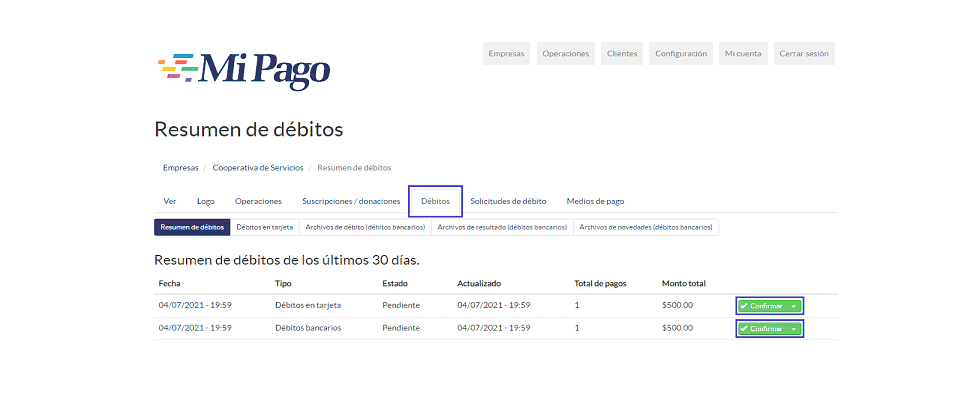Expand dropdown arrow beside Débitos en tarjeta Confirmar

coord(794,306)
